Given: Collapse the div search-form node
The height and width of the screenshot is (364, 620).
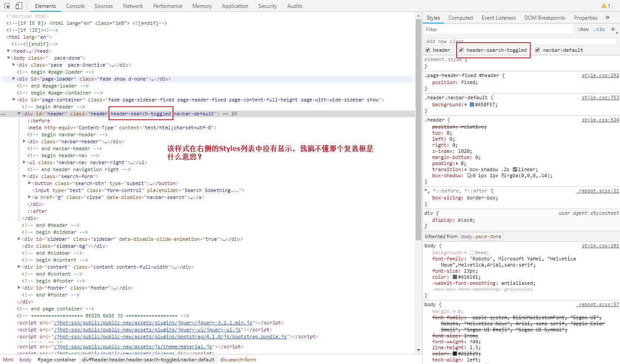Looking at the screenshot, I should coord(24,176).
